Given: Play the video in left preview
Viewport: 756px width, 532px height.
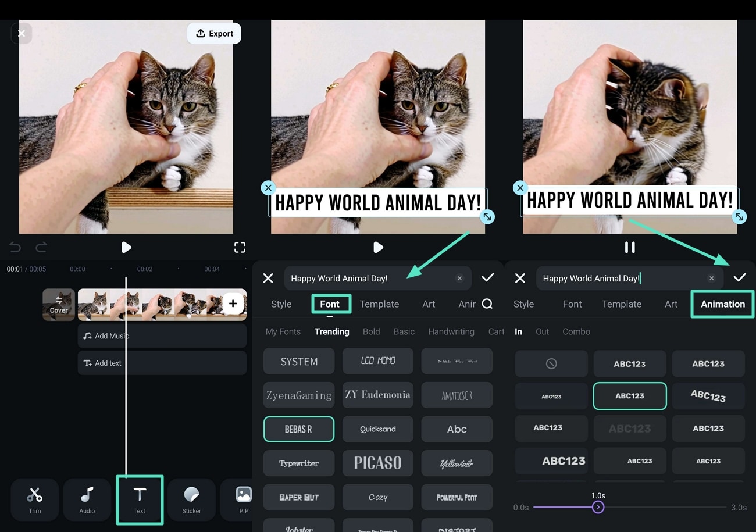Looking at the screenshot, I should click(126, 247).
